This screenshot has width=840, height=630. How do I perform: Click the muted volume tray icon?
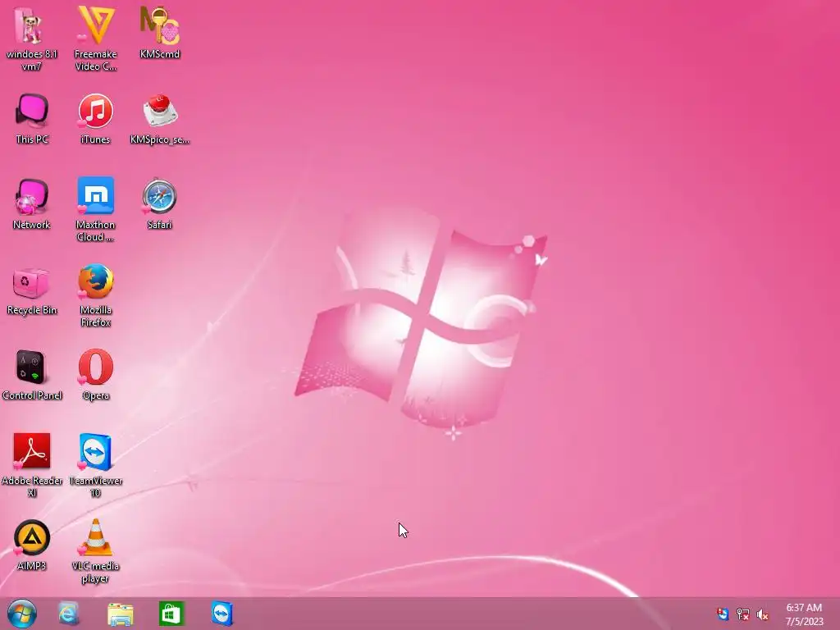point(763,614)
